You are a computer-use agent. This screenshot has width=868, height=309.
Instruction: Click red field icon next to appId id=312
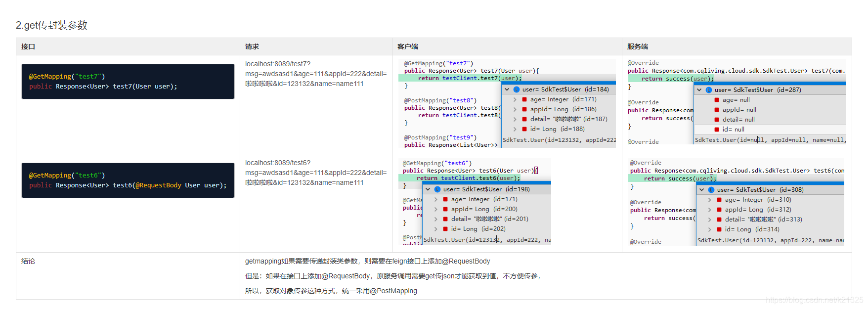pos(719,210)
